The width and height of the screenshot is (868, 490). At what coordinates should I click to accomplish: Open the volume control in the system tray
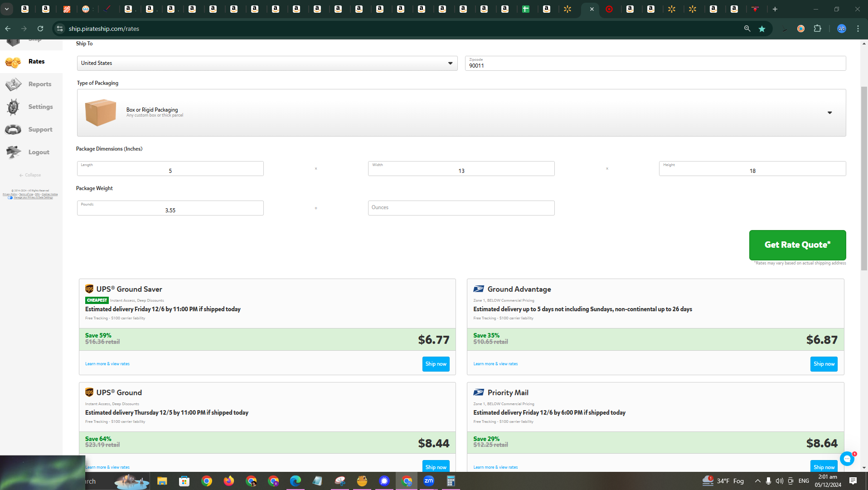click(x=779, y=481)
